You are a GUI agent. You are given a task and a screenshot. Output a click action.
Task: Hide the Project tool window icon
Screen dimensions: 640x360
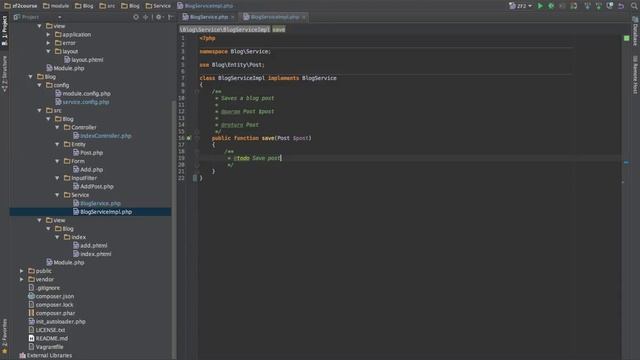170,17
